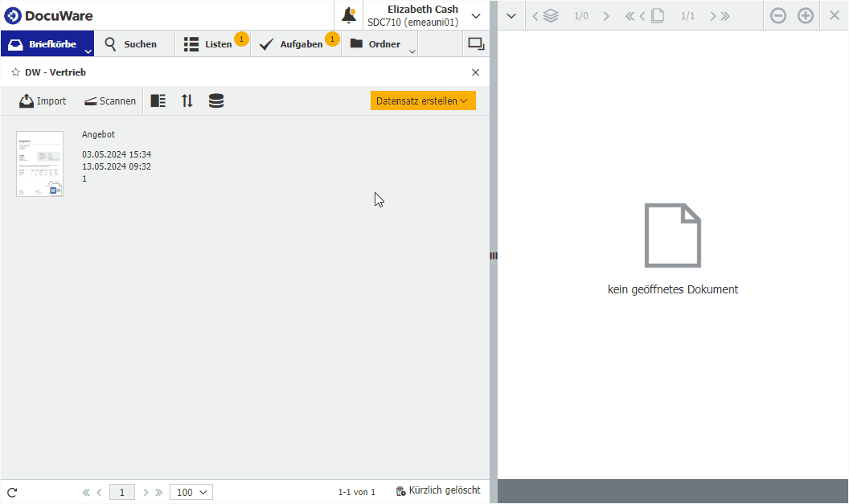Zoom out with the minus viewer icon
The image size is (849, 504).
pyautogui.click(x=777, y=15)
